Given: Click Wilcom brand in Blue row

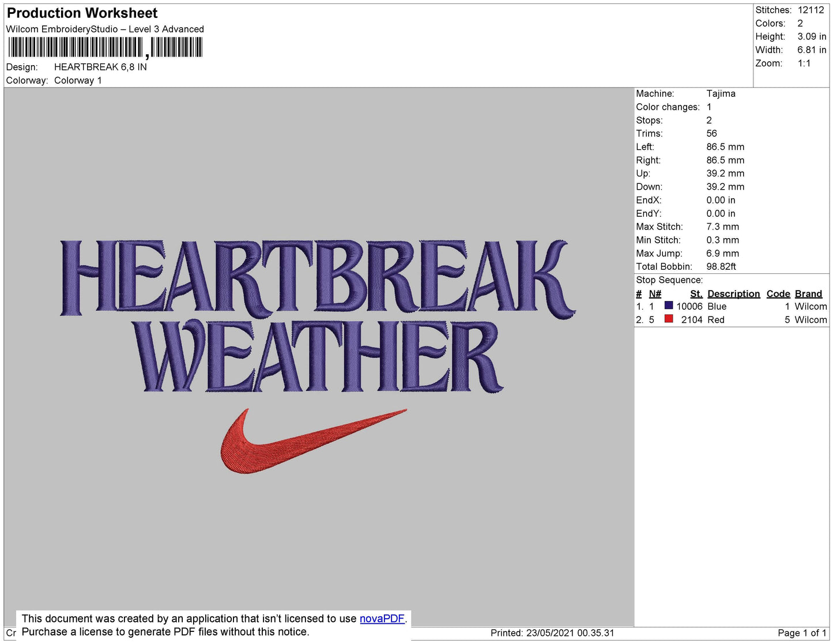Looking at the screenshot, I should point(811,306).
